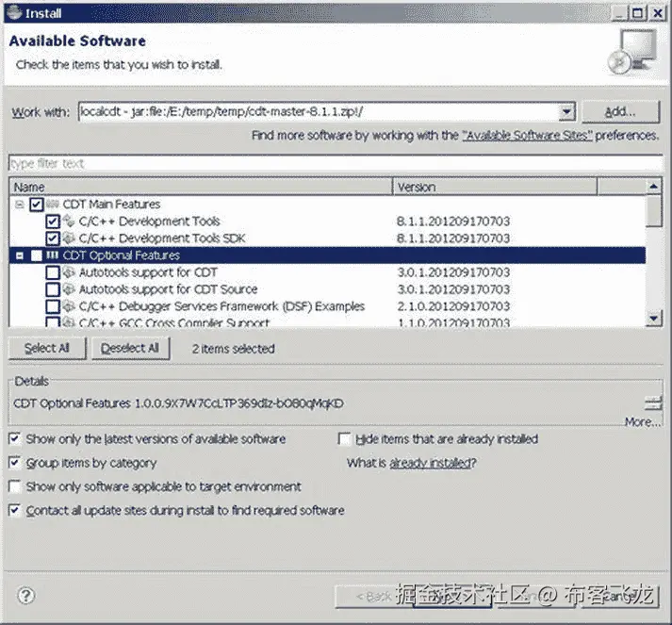Viewport: 672px width, 625px height.
Task: Click the Work with text field
Action: [x=320, y=112]
